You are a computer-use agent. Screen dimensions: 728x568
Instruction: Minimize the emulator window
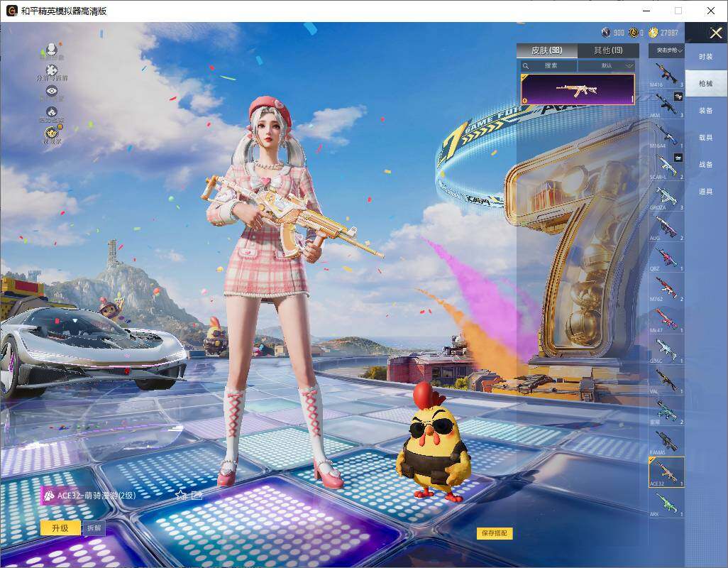tap(646, 11)
